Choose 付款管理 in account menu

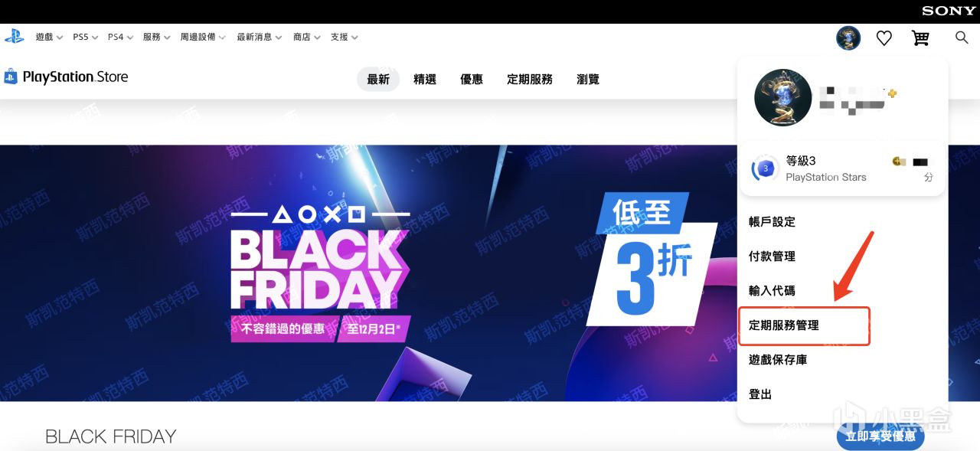[772, 257]
